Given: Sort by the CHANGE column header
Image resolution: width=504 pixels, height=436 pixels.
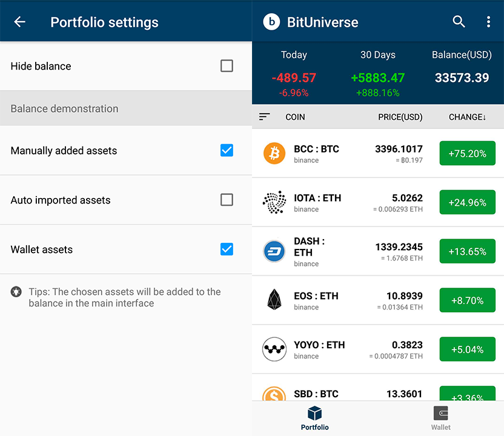Looking at the screenshot, I should pos(467,117).
